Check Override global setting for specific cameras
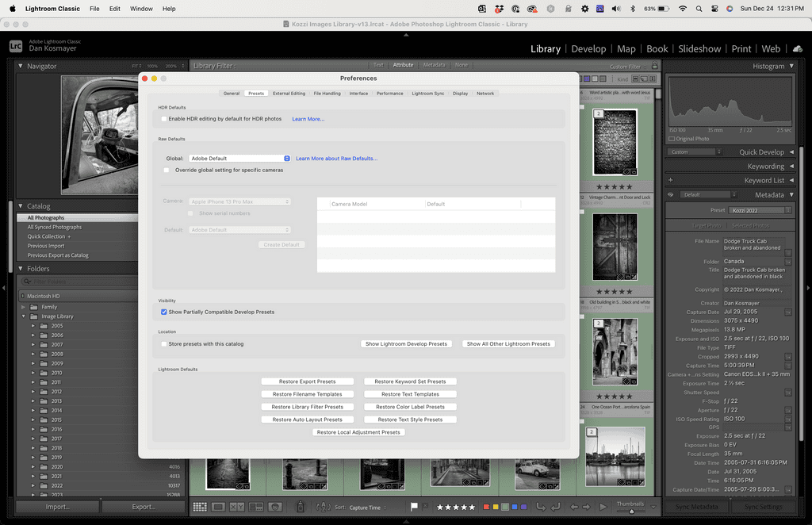Screen dimensions: 812x525 pyautogui.click(x=167, y=170)
